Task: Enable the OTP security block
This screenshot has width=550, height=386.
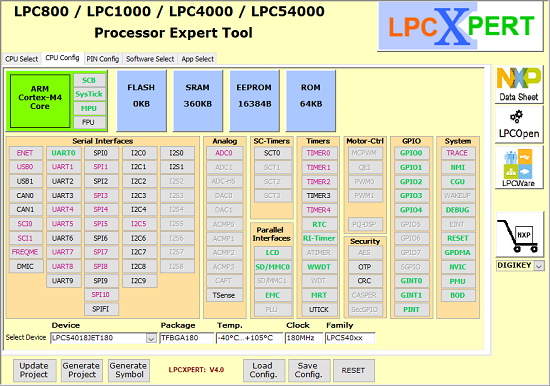Action: point(365,267)
